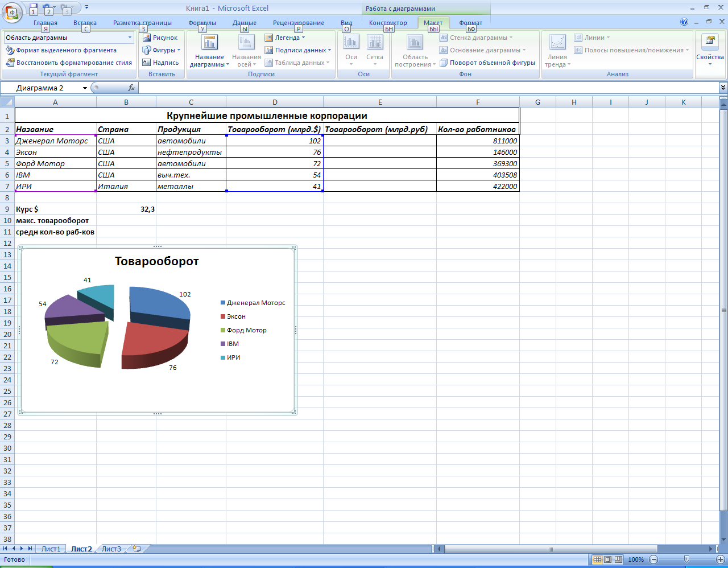Screen dimensions: 728x568
Task: Click Основание диаграммы chart floor option
Action: [x=482, y=50]
